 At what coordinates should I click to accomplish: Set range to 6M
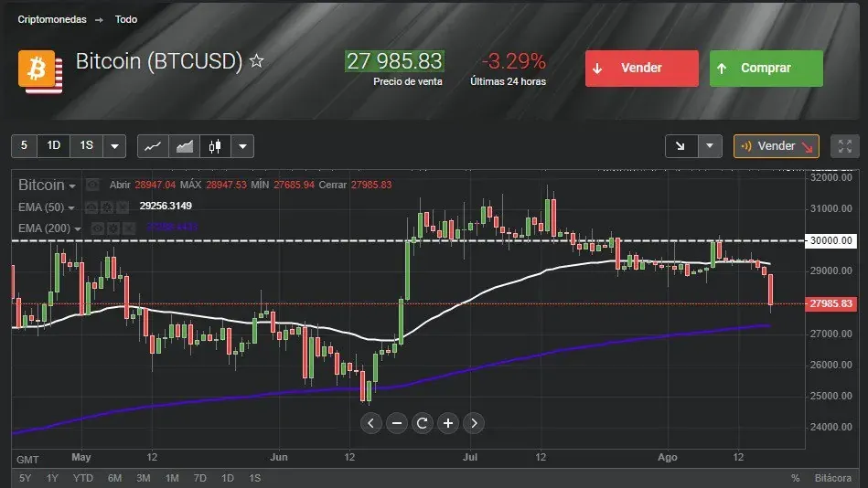pos(114,478)
